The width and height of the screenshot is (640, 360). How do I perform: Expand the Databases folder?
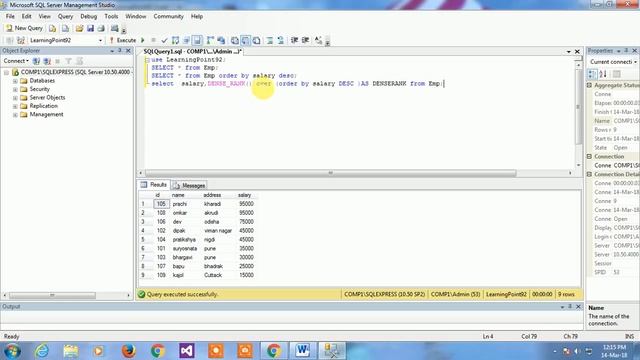(x=15, y=81)
